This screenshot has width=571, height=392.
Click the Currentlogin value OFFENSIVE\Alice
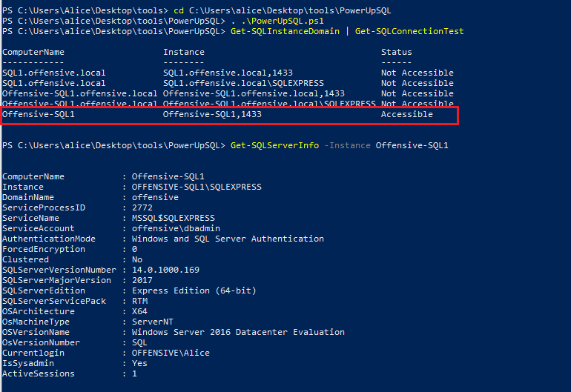coord(171,353)
